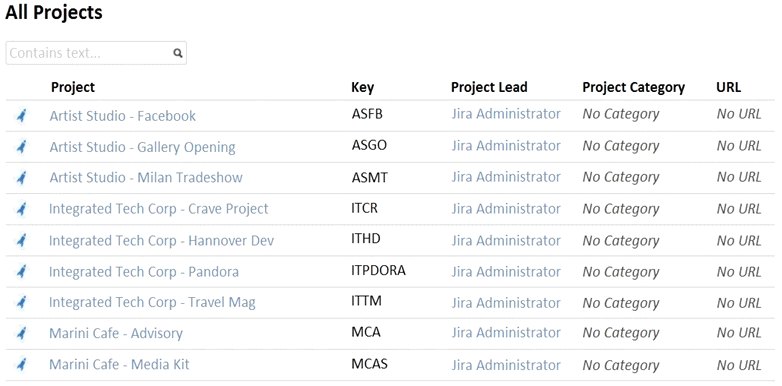Select the project icon for Milan Tradeshow
Screen dimensions: 782x386
(21, 178)
